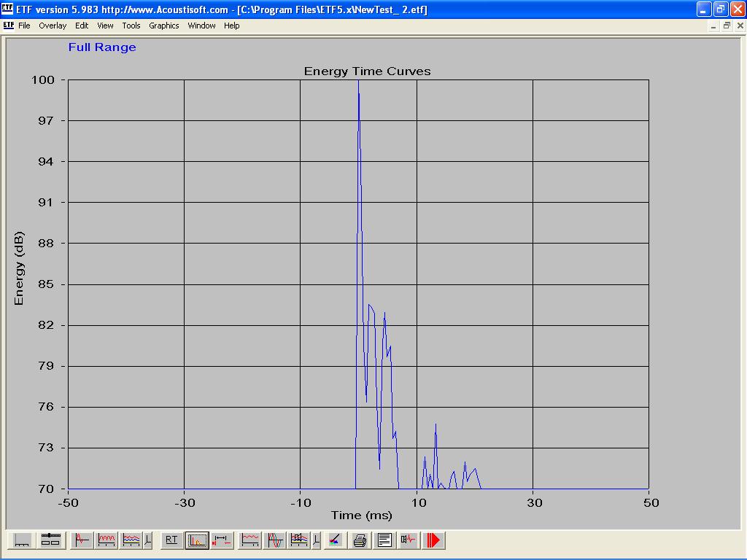Viewport: 747px width, 560px height.
Task: Click the slider bar settings toolbar icon
Action: (x=50, y=540)
